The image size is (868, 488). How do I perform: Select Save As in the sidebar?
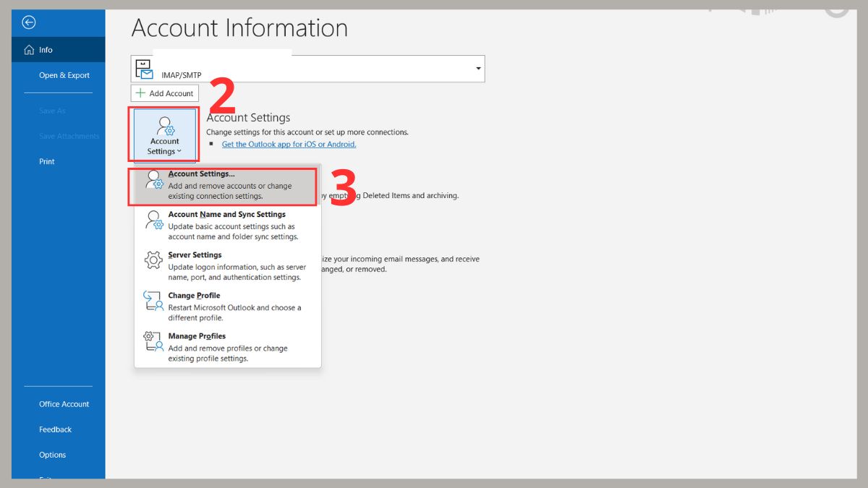pos(51,111)
